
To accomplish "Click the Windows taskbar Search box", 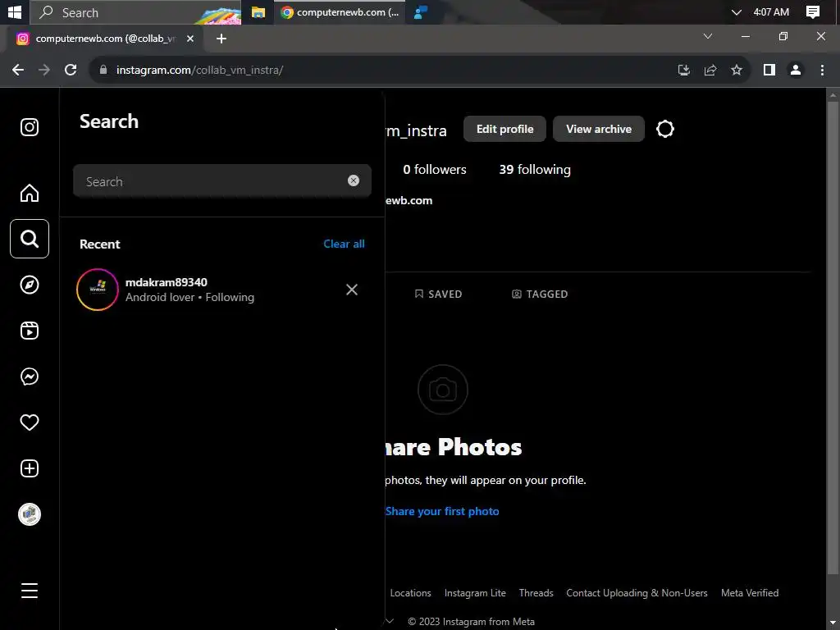I will click(x=135, y=12).
